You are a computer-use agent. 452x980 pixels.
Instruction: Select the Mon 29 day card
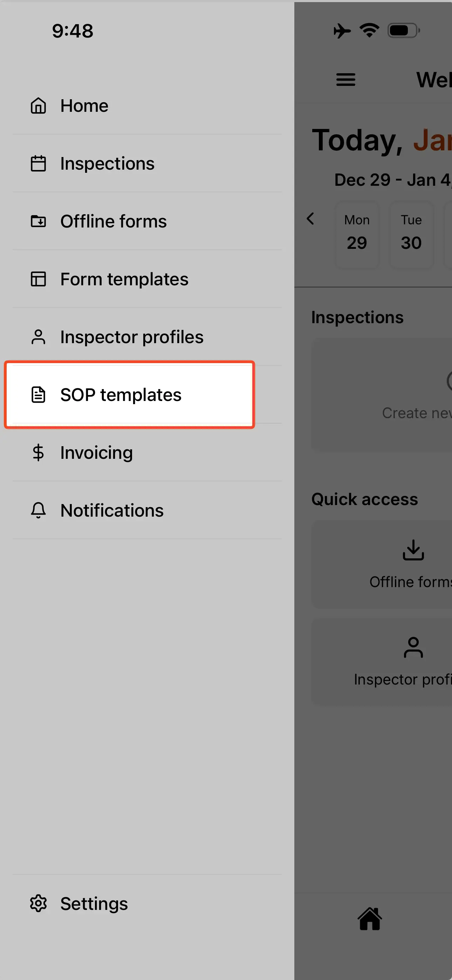356,234
